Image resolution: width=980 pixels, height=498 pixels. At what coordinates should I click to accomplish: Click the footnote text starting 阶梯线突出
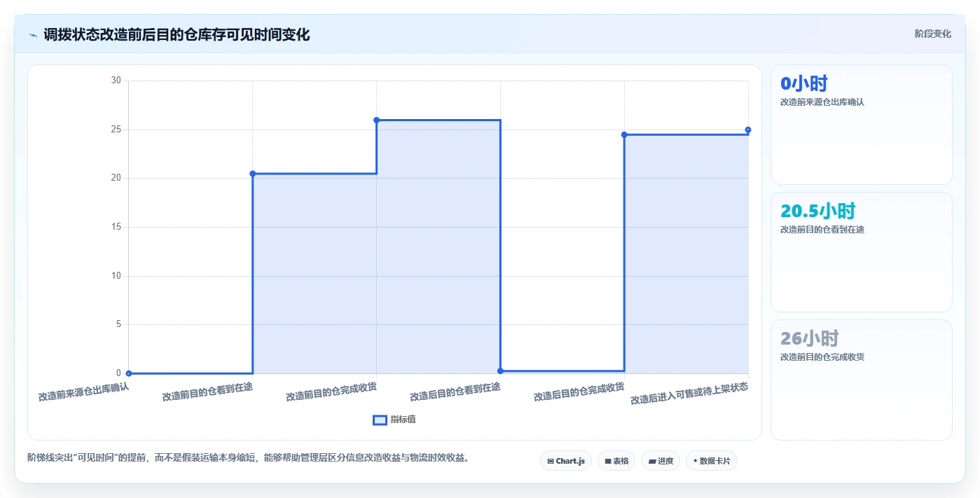point(248,458)
